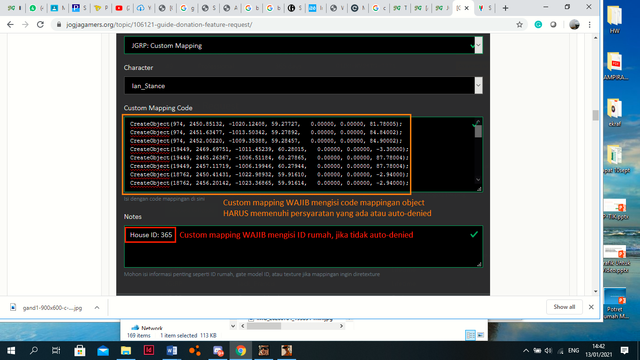
Task: Open the Chrome three-dot menu
Action: (589, 25)
